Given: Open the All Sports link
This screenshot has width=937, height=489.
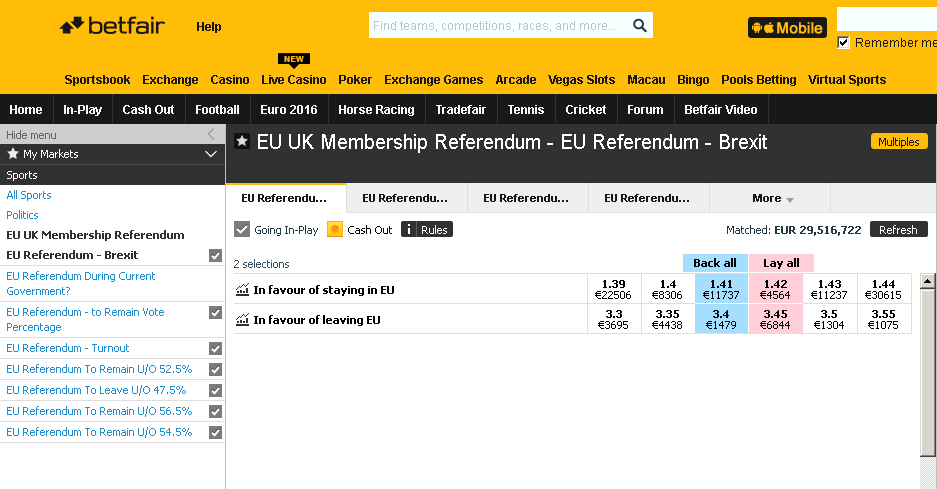Looking at the screenshot, I should 29,196.
